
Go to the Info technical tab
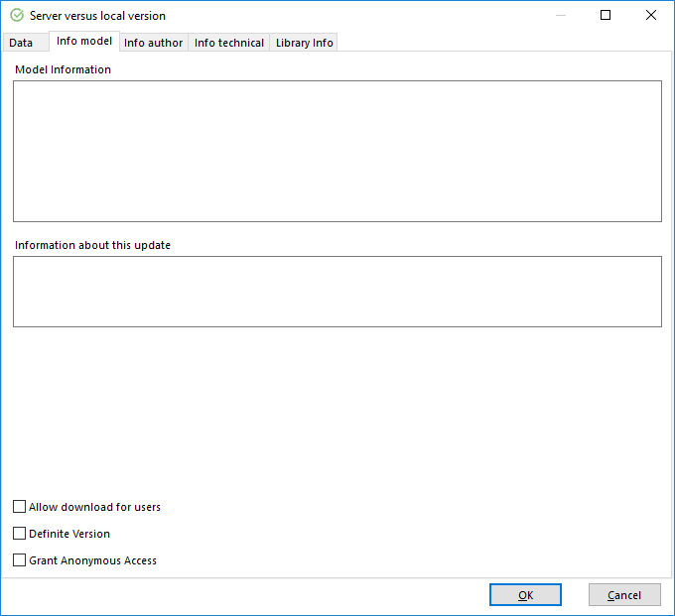229,43
